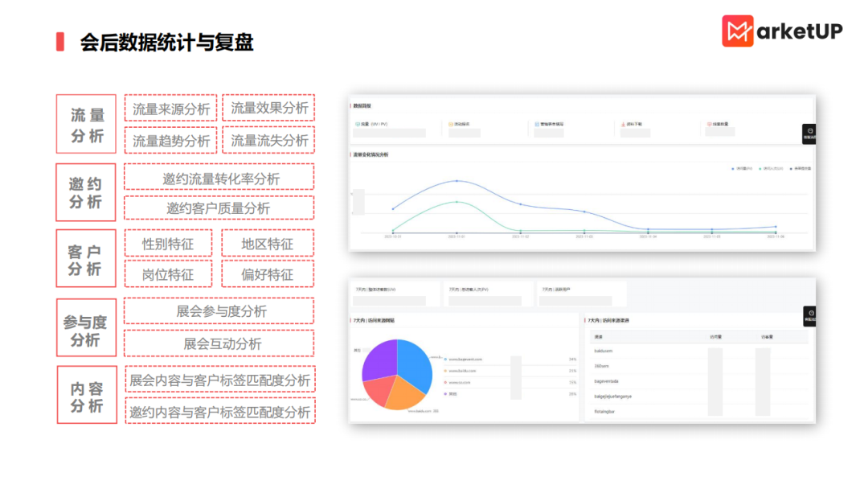Image resolution: width=868 pixels, height=489 pixels.
Task: Click the 资料下载 download icon
Action: (x=623, y=125)
